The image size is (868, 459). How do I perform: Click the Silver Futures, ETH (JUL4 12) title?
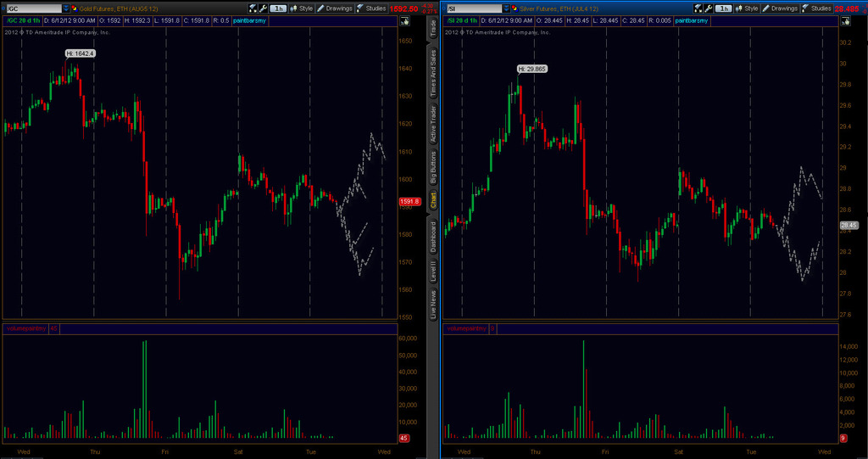(x=559, y=8)
